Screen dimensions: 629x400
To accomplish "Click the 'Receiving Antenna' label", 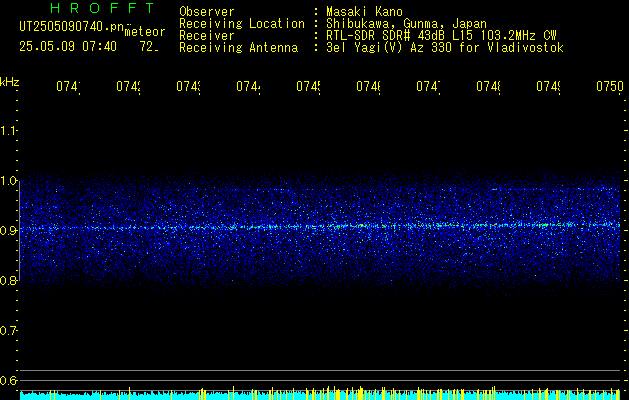I will point(238,48).
